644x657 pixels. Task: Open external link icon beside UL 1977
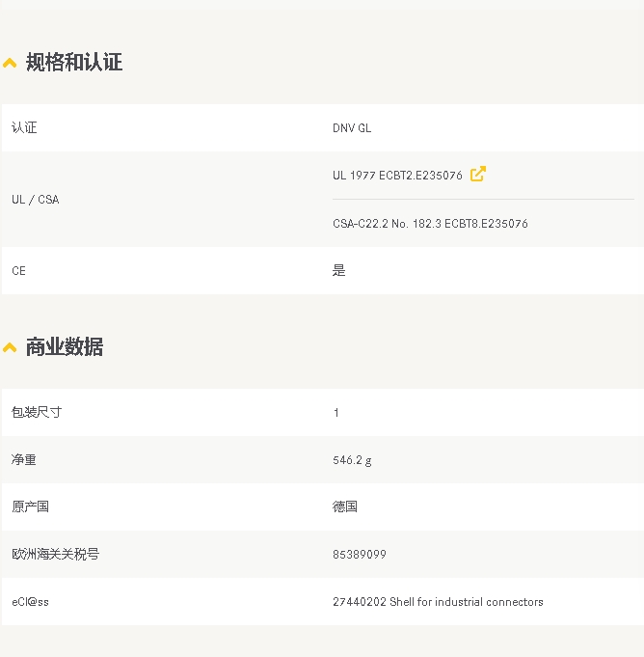tap(477, 174)
